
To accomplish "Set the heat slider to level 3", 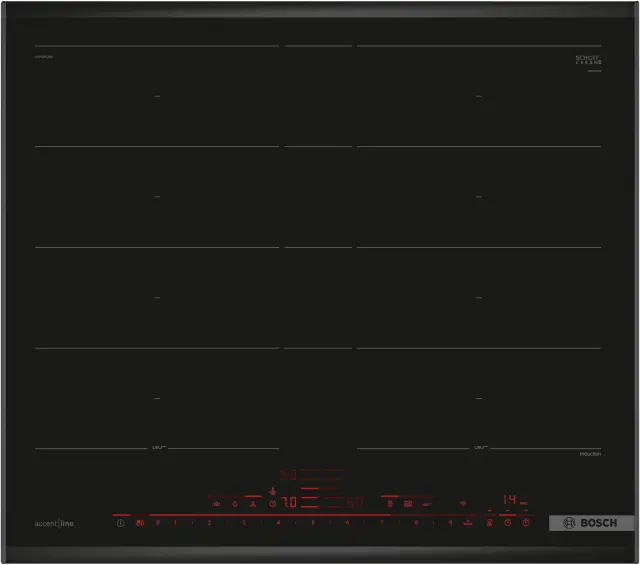I will 243,522.
